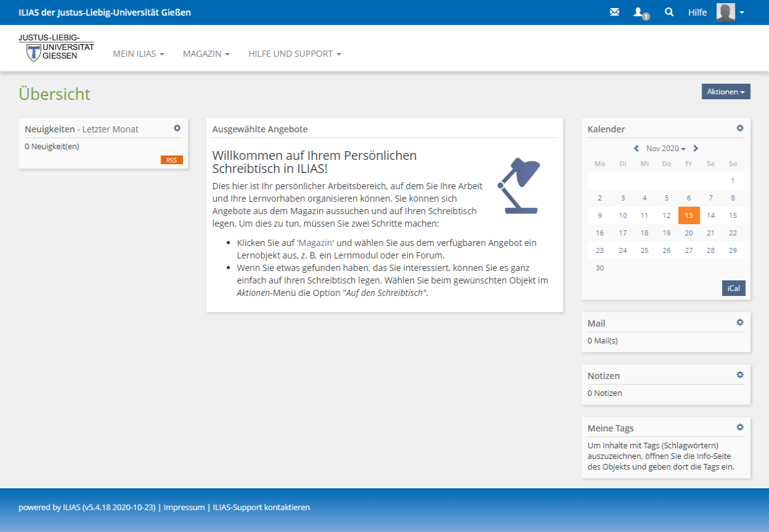This screenshot has width=769, height=532.
Task: Open the MEIN ILIAS menu
Action: [x=138, y=54]
